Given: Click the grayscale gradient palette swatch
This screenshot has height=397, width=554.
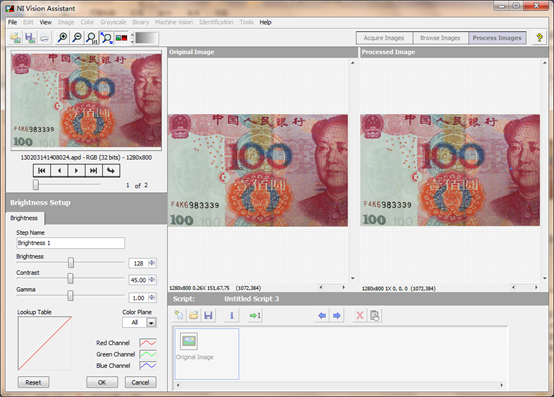Looking at the screenshot, I should coord(146,38).
